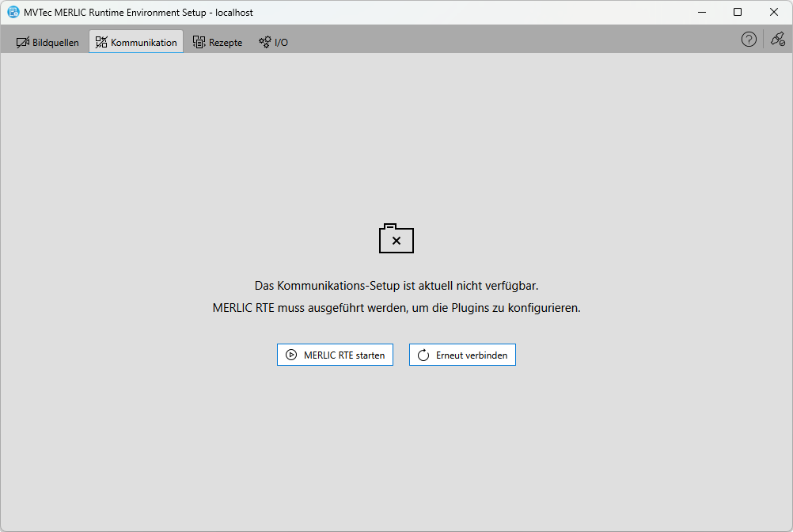Open help via question mark icon
Image resolution: width=793 pixels, height=532 pixels.
[749, 40]
